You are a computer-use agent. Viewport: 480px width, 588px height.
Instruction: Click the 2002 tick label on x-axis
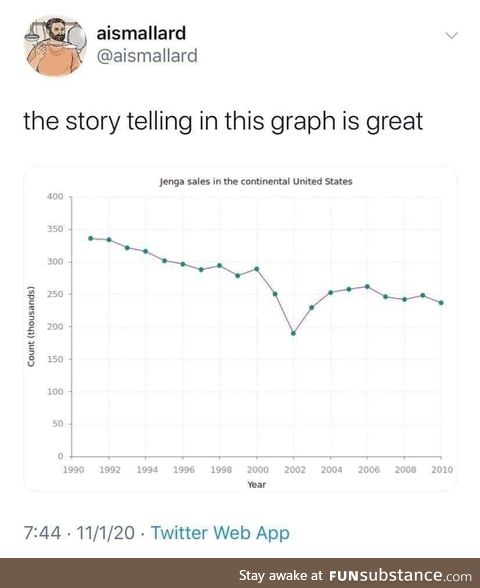(x=295, y=470)
